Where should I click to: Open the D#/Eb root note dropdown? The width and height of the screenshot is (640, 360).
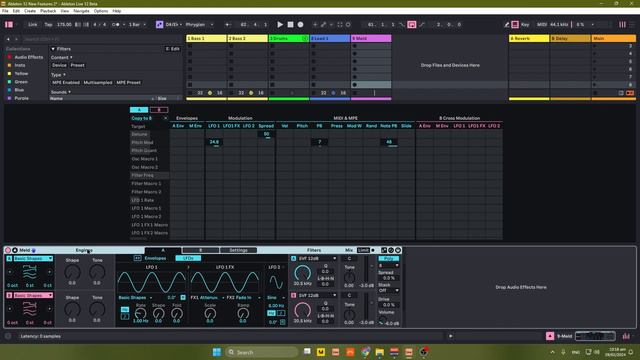point(173,24)
